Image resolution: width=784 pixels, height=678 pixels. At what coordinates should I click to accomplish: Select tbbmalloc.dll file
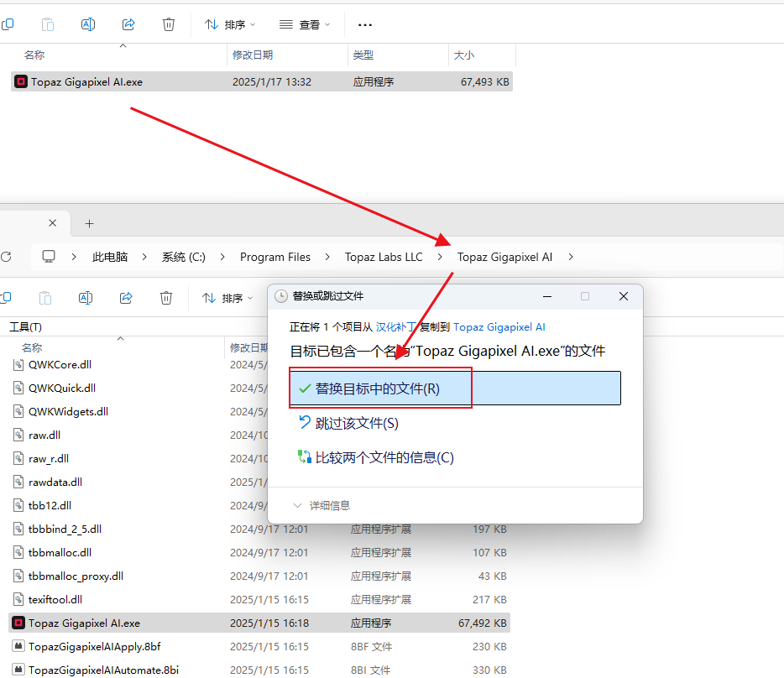(60, 552)
